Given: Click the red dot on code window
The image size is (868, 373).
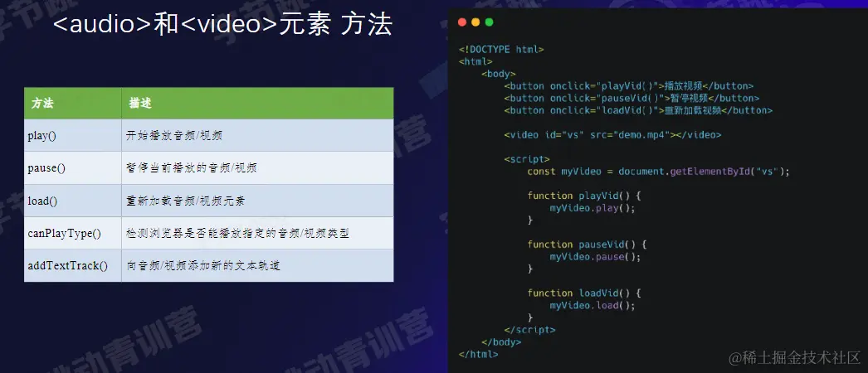Looking at the screenshot, I should [x=462, y=22].
